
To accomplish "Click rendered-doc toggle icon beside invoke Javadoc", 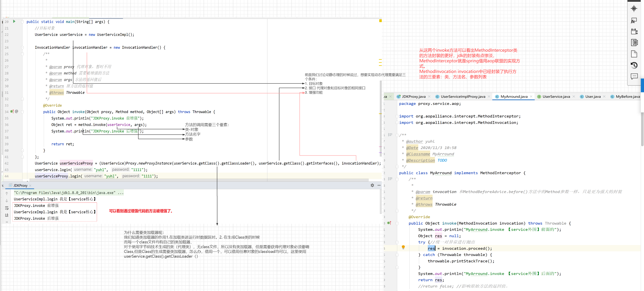I will [390, 179].
